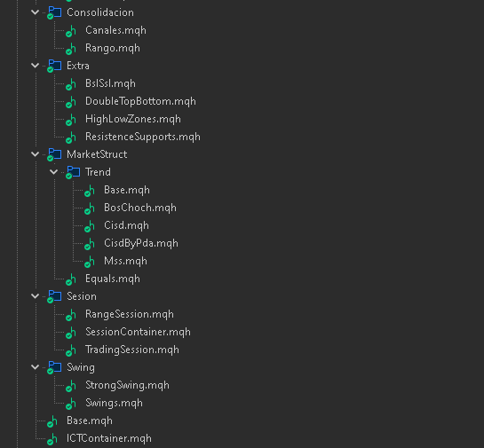Click the header file icon beside ICTContainer.mqh

(x=52, y=439)
